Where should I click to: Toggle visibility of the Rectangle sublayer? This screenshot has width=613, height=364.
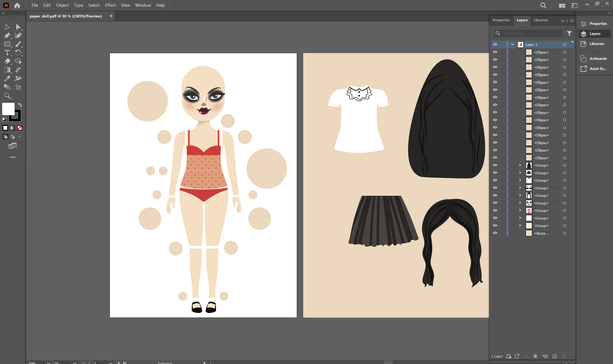495,233
